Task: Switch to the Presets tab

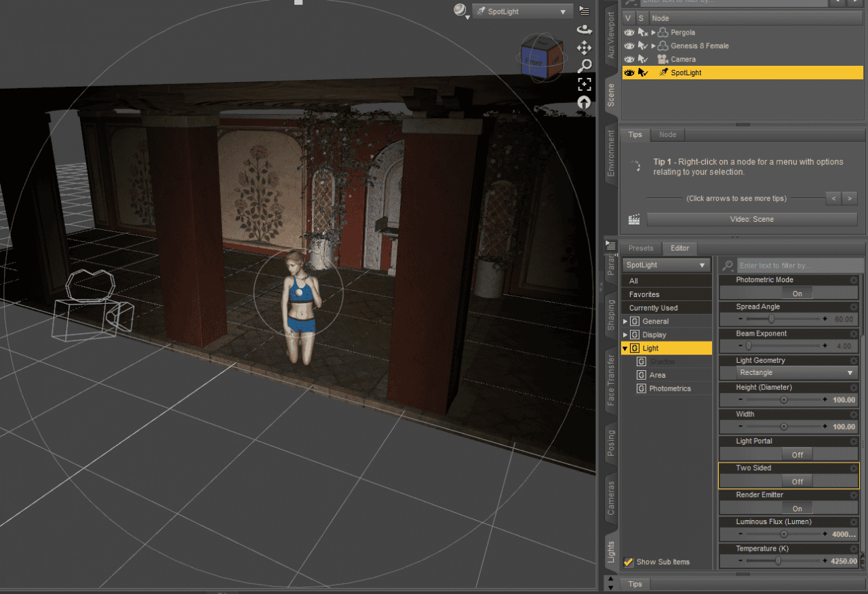Action: pyautogui.click(x=640, y=248)
